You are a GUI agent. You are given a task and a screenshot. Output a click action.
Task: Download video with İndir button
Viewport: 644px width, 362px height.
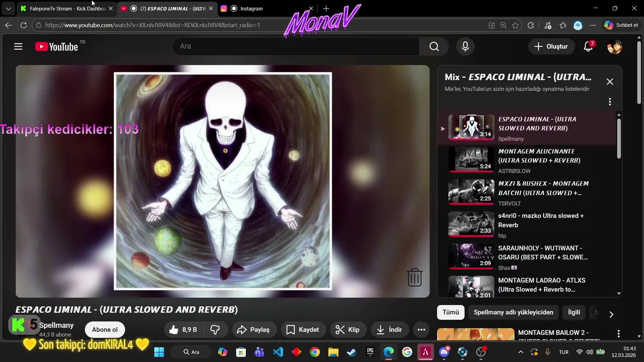pos(389,330)
